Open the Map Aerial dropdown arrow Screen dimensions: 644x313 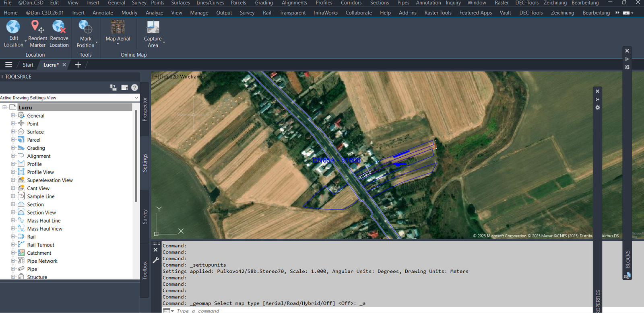pyautogui.click(x=118, y=44)
